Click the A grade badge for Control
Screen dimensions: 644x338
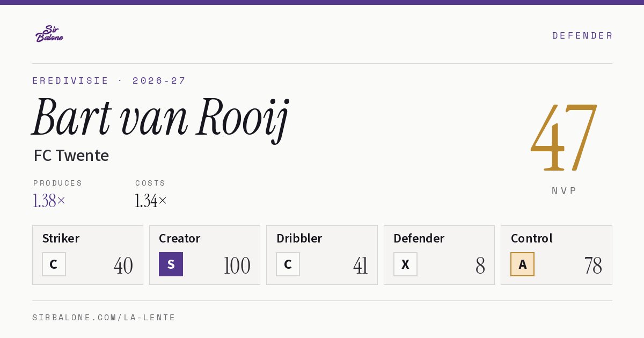pyautogui.click(x=522, y=264)
